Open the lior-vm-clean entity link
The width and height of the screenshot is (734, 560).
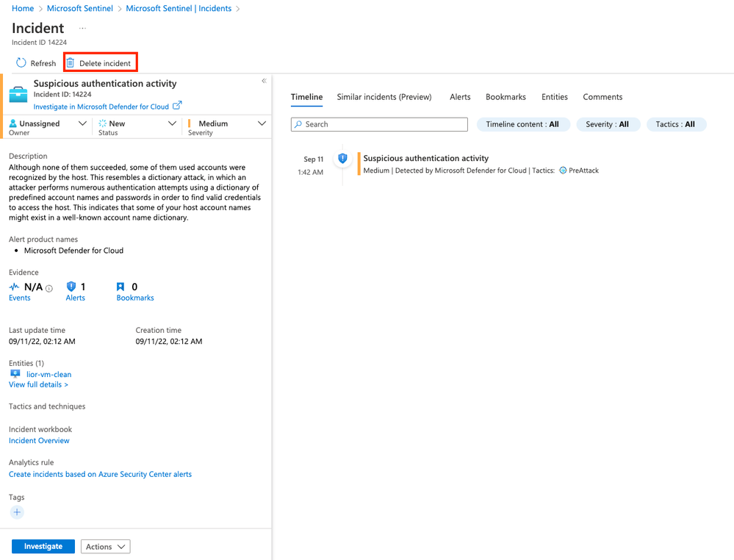point(48,374)
